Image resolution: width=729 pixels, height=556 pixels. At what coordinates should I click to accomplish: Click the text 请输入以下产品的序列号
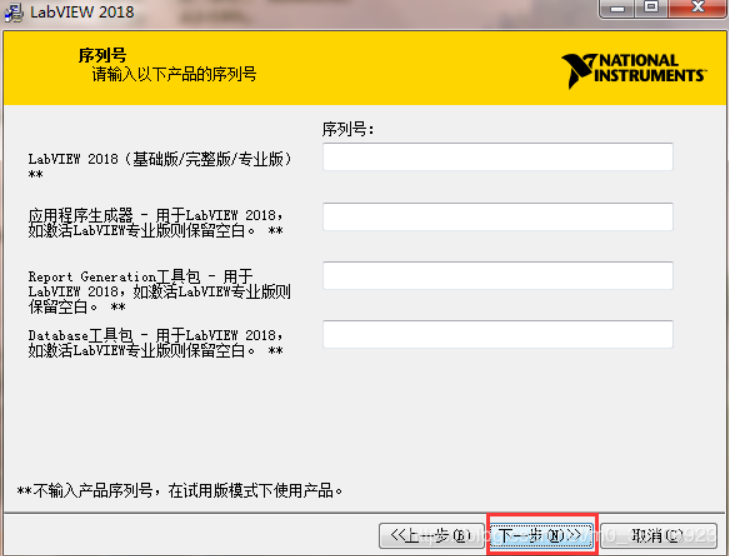174,74
